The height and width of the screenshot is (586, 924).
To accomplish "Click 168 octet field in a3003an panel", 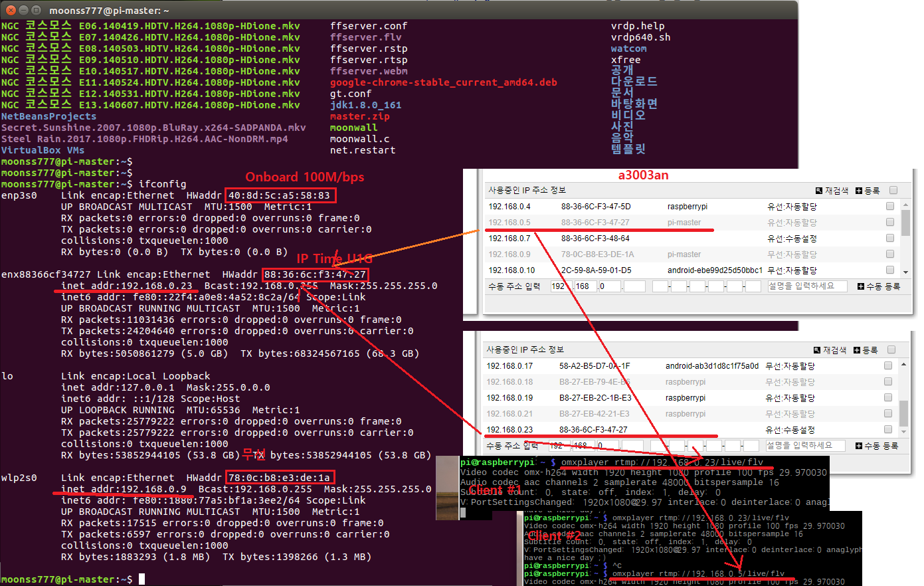I will pyautogui.click(x=585, y=286).
